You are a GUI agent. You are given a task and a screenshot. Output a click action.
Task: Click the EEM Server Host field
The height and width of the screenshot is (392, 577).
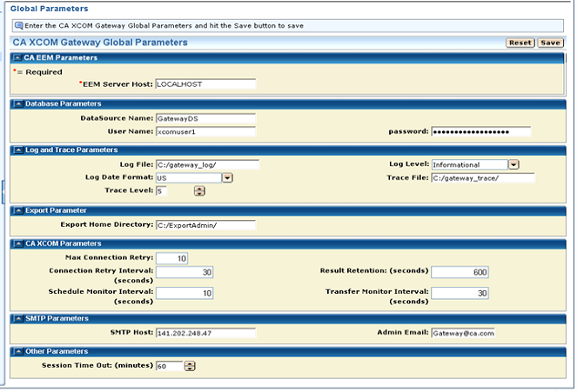pos(205,84)
